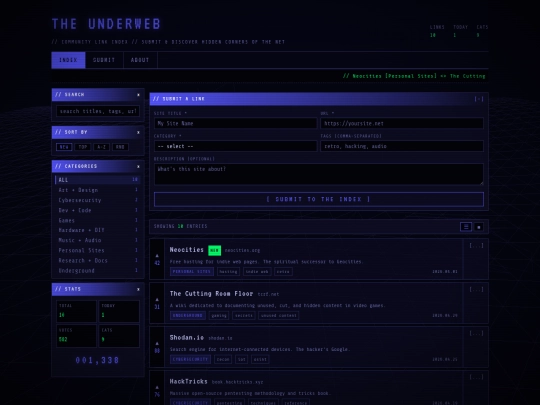540x405 pixels.
Task: Sort entries randomly with RND
Action: pos(120,147)
